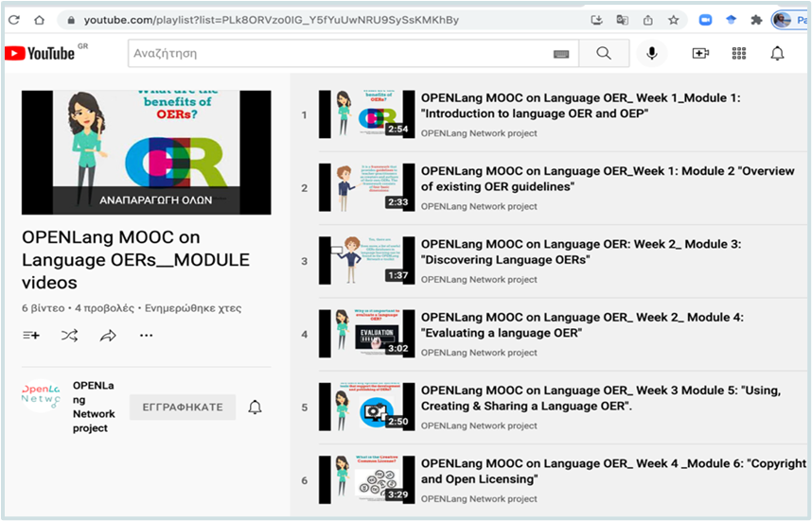Open the create video camera icon
The height and width of the screenshot is (521, 812).
click(700, 53)
